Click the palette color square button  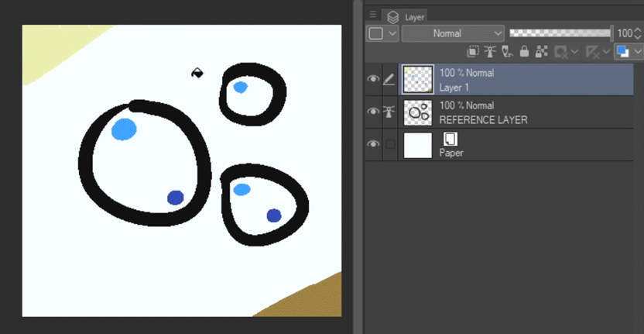376,33
